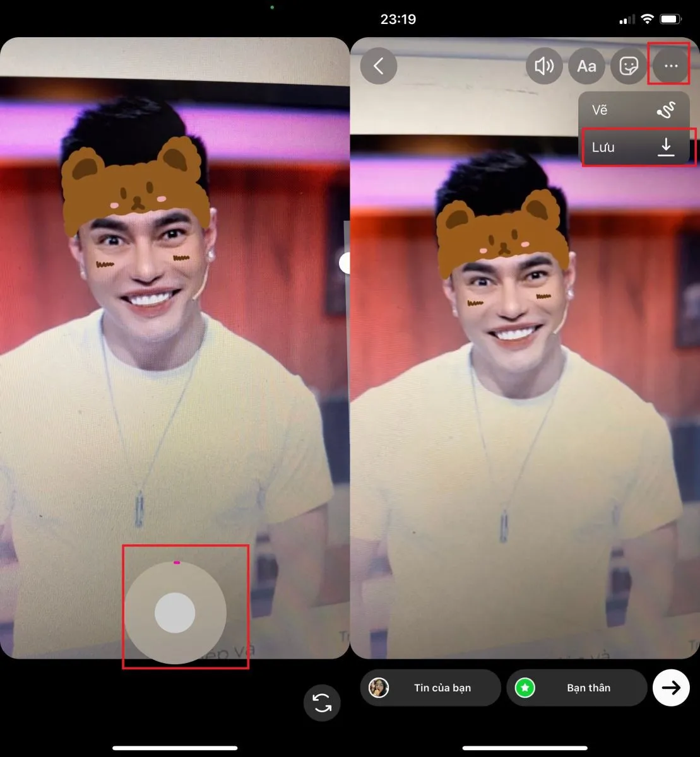Add text with the Aa tool
Screen dimensions: 700x757
[x=586, y=66]
